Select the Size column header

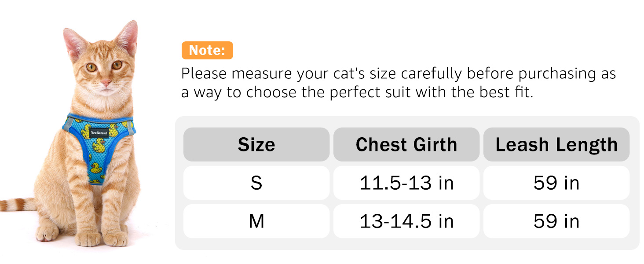click(256, 144)
